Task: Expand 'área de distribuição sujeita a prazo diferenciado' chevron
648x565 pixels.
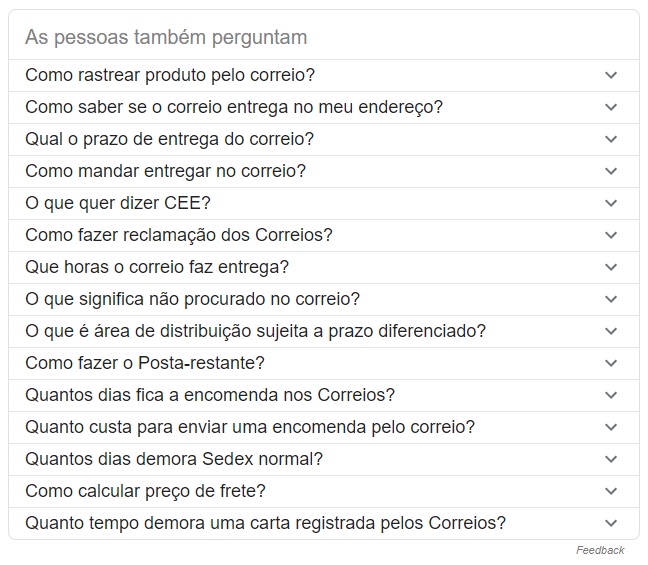Action: point(611,331)
